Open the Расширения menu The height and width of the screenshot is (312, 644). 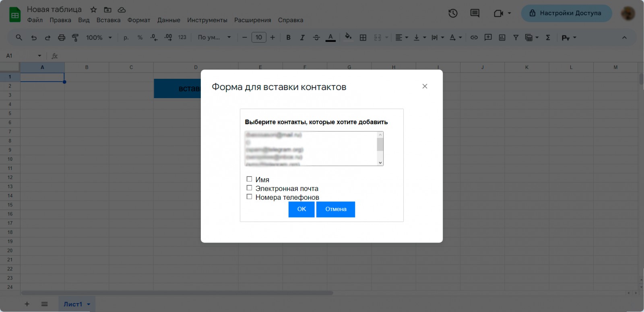pos(253,20)
